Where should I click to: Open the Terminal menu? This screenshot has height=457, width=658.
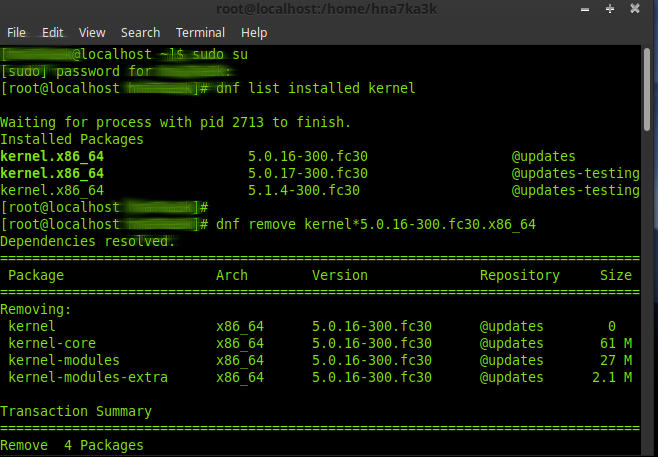[200, 33]
